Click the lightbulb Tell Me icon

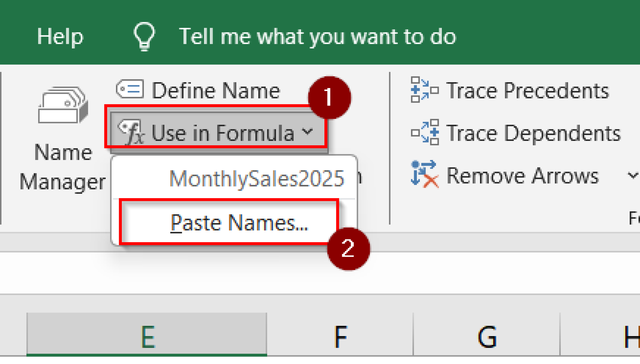tap(143, 36)
